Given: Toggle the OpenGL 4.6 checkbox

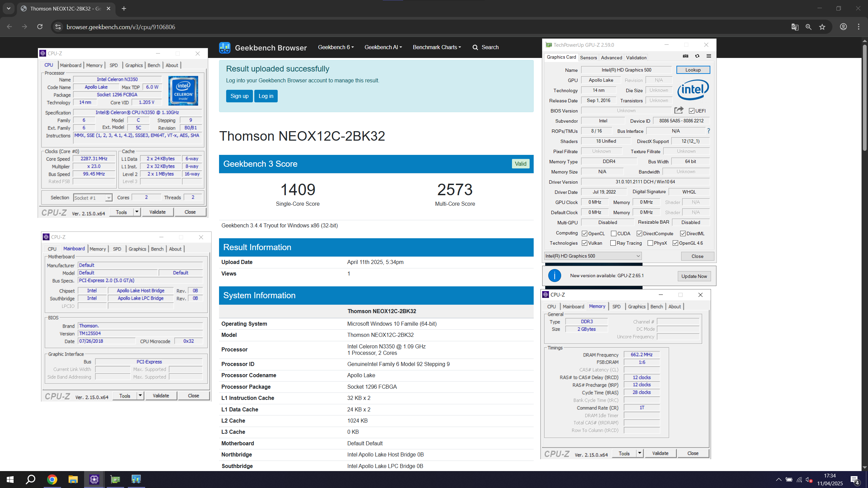Looking at the screenshot, I should [x=675, y=243].
